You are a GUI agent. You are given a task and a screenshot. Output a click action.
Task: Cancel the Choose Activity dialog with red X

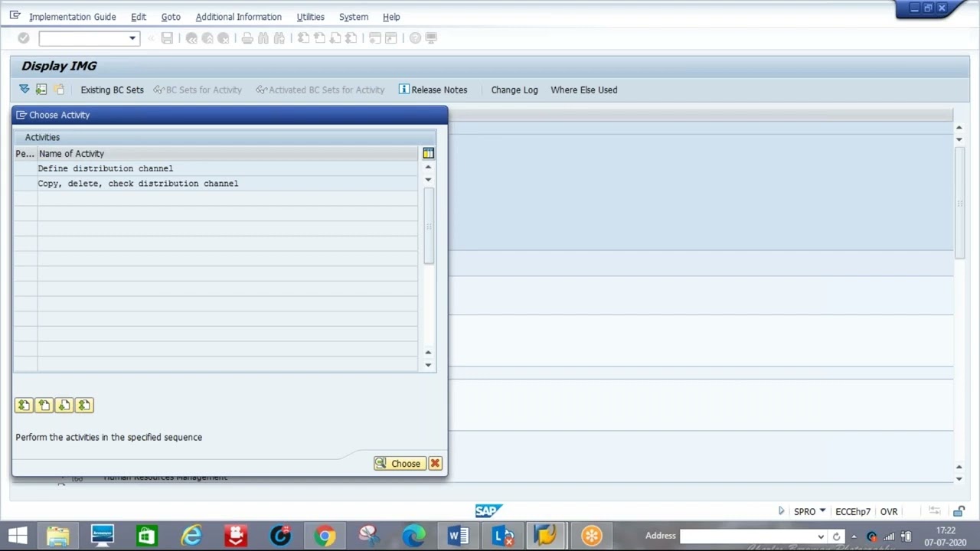pos(435,464)
